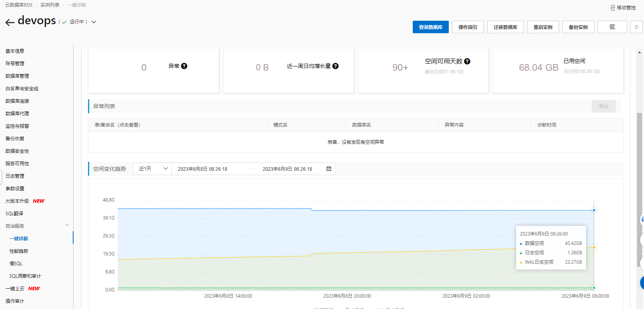Open the calendar icon in date range

(x=329, y=169)
